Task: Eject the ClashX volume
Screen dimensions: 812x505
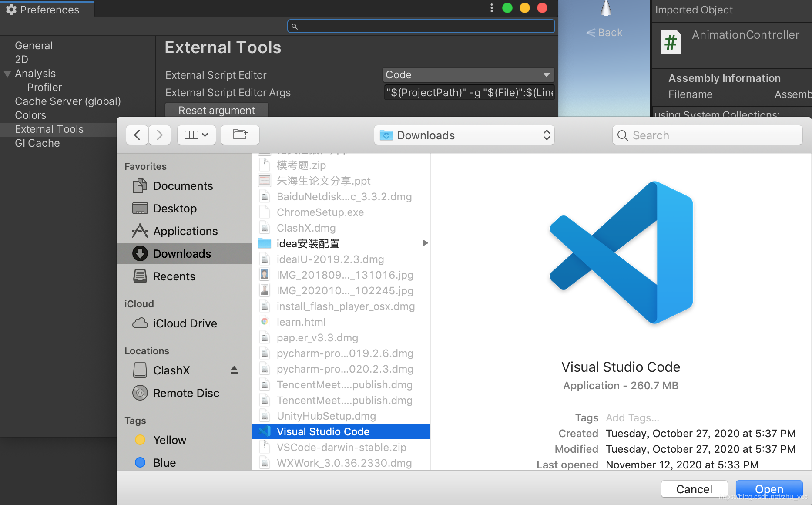Action: click(x=234, y=370)
